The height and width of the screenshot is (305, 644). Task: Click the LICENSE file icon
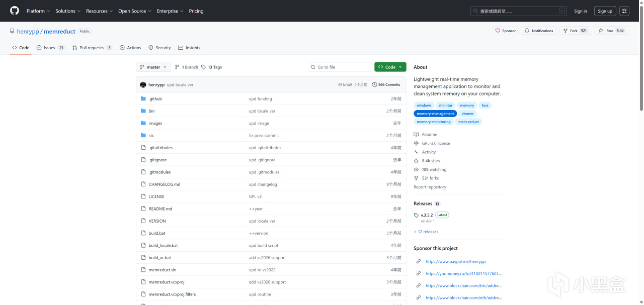[x=143, y=196]
